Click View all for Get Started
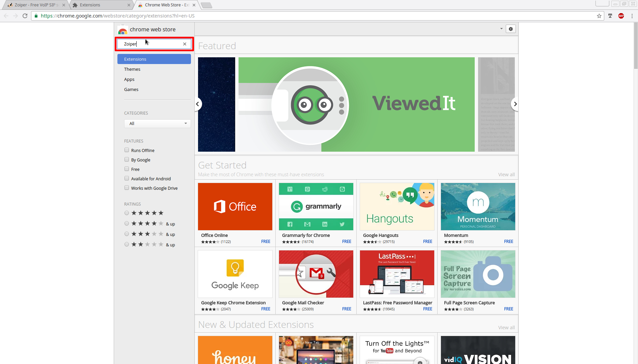The width and height of the screenshot is (638, 364). click(x=506, y=175)
